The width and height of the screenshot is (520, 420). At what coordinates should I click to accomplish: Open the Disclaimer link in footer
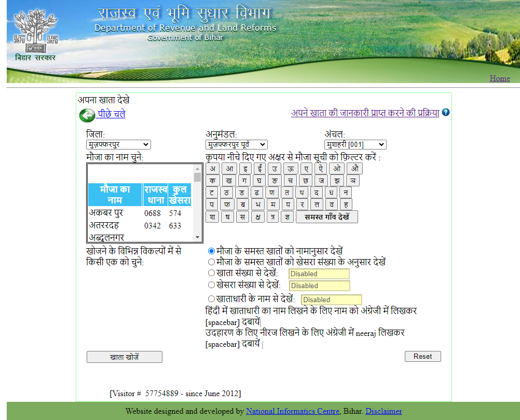point(384,411)
